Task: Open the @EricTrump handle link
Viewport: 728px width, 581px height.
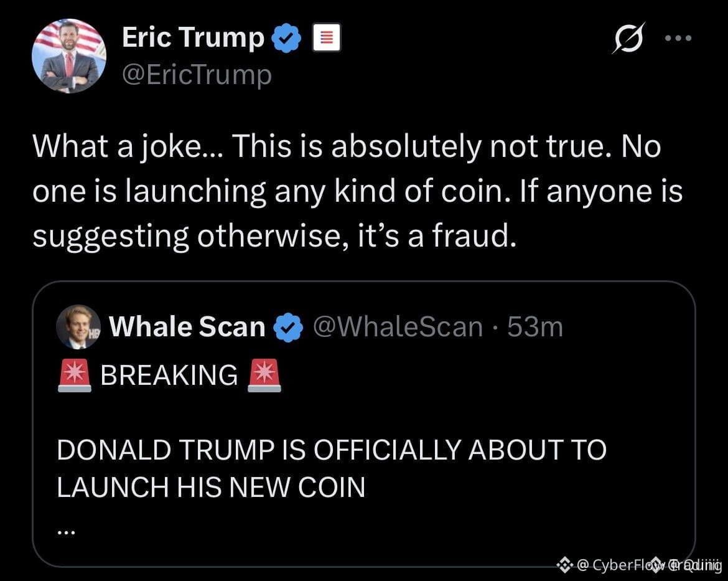Action: [x=197, y=75]
